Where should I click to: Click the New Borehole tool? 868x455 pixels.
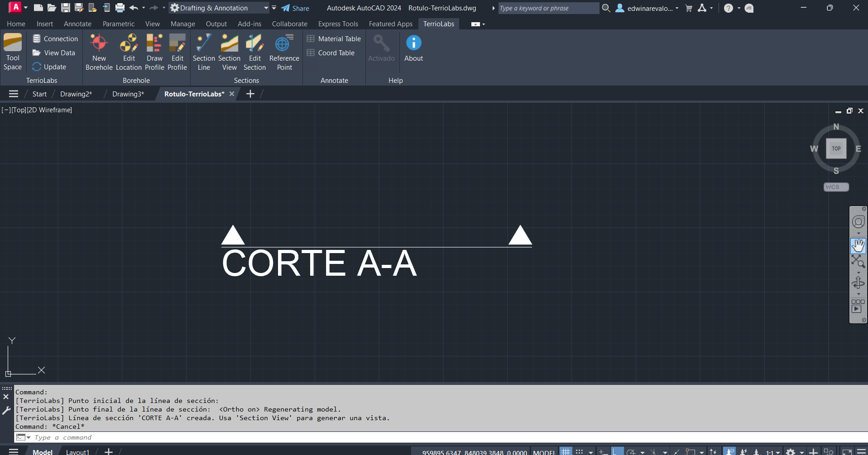coord(99,52)
